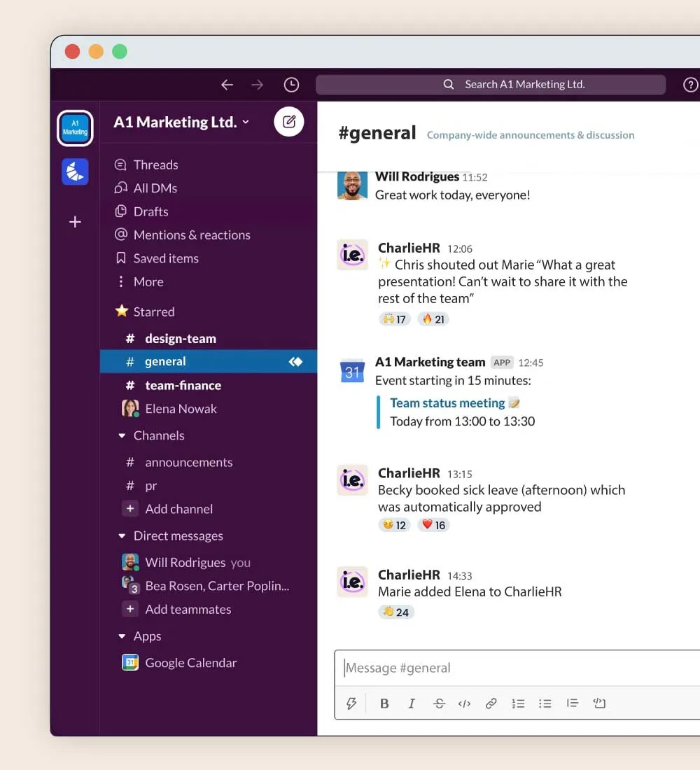Toggle strikethrough formatting
The height and width of the screenshot is (770, 700).
tap(439, 703)
